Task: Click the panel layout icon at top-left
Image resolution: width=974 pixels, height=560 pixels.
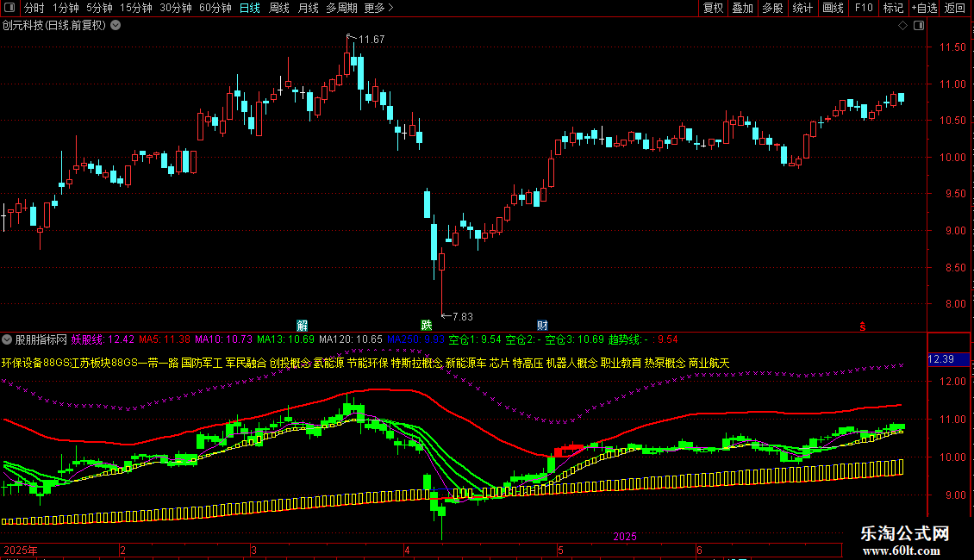Action: point(9,8)
